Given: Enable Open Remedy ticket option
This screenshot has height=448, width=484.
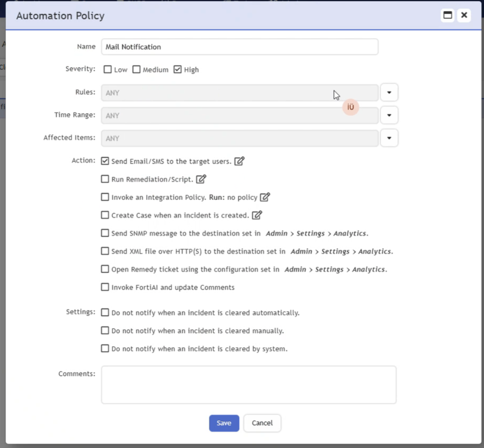Looking at the screenshot, I should point(105,269).
